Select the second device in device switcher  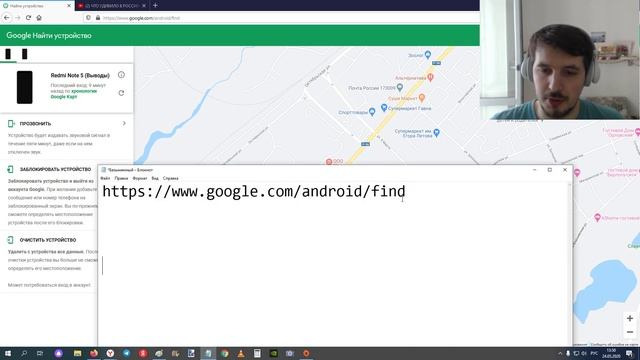point(24,54)
